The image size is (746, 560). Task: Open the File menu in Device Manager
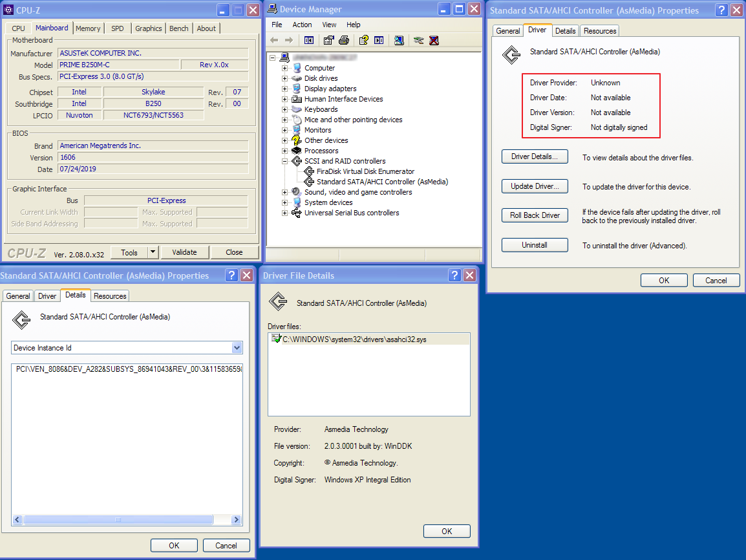pyautogui.click(x=277, y=25)
